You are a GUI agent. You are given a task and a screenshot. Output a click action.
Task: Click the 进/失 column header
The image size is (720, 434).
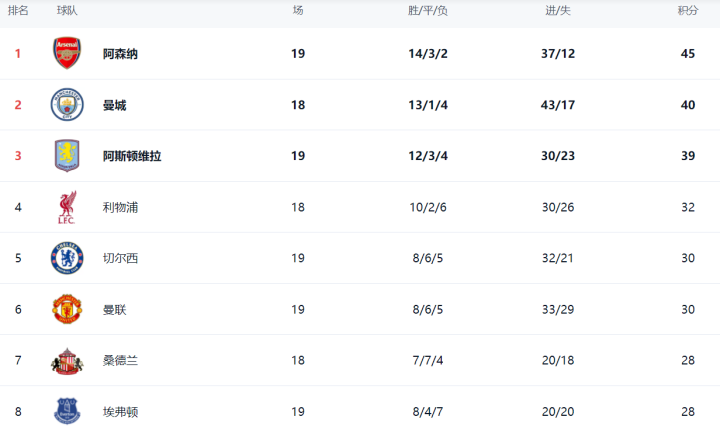557,10
